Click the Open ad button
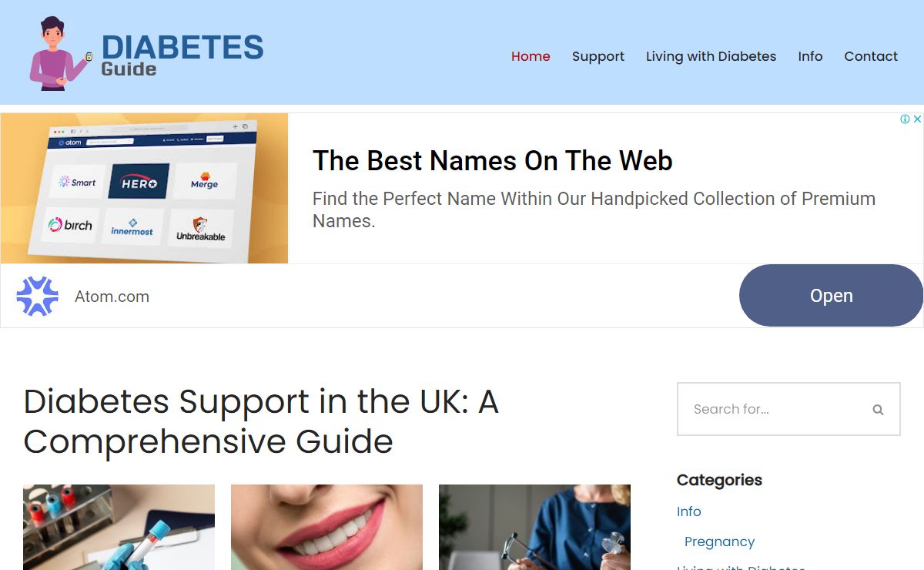Screen dimensions: 924x570 click(x=831, y=296)
